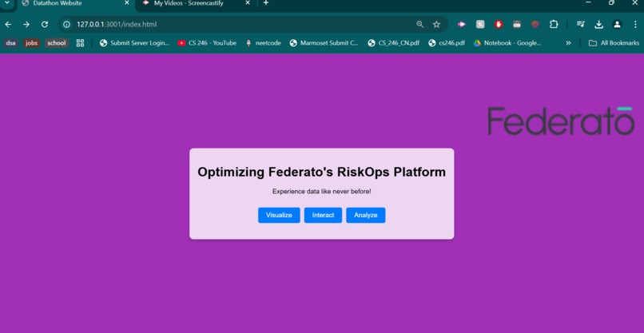
Task: Open the All Bookmarks folder
Action: tap(614, 42)
